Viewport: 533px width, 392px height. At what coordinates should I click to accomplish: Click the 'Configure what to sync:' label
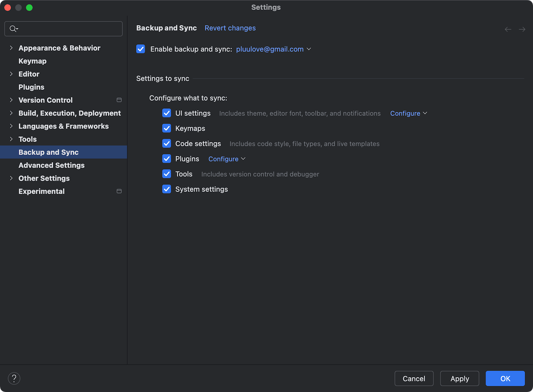click(188, 98)
